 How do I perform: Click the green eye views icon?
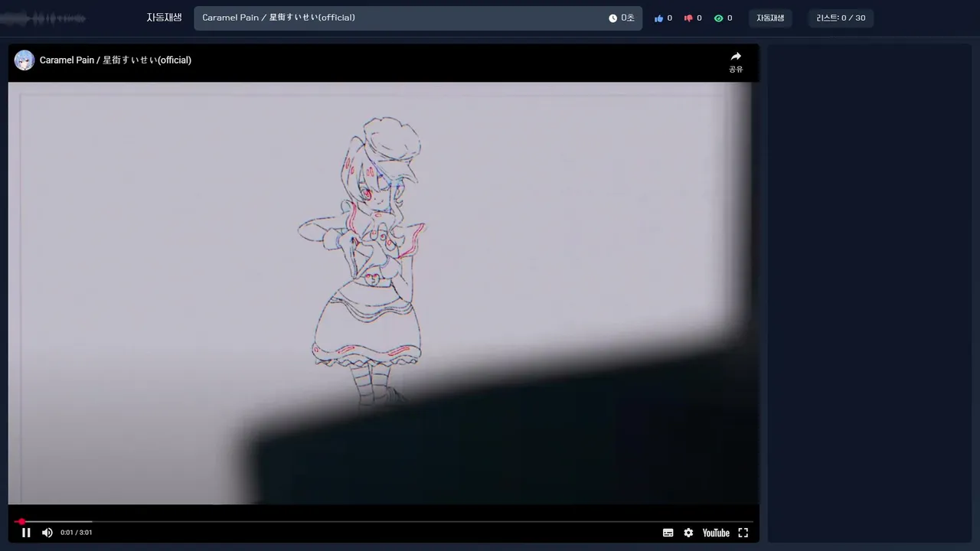coord(718,18)
